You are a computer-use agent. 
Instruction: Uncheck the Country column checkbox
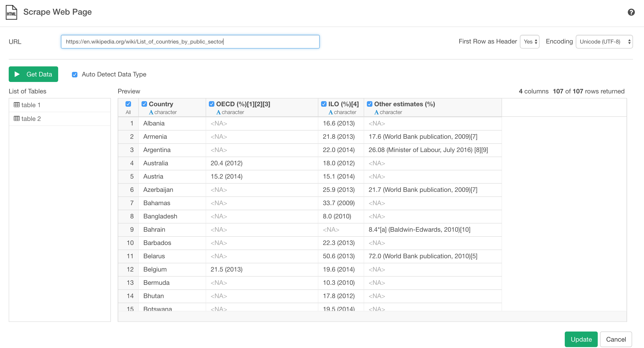144,104
